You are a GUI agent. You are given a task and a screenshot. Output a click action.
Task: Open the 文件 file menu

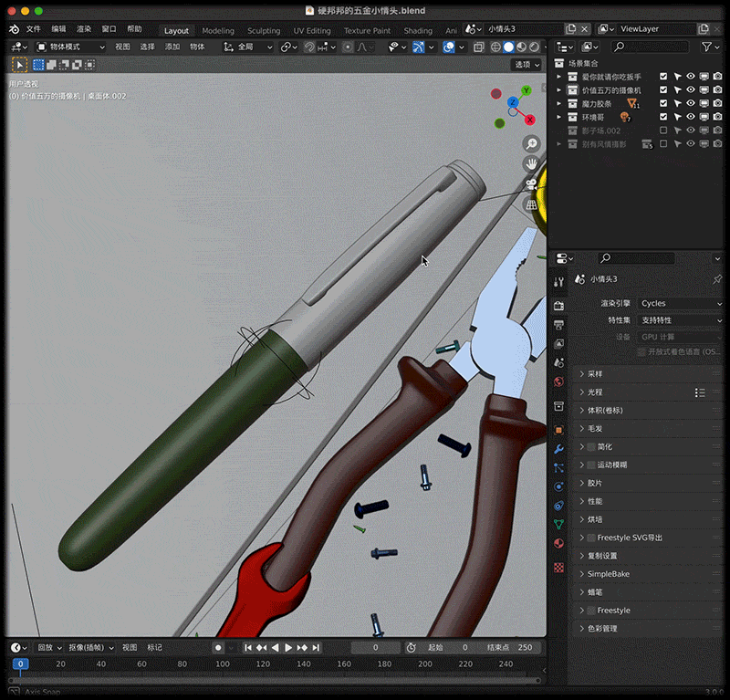point(33,29)
